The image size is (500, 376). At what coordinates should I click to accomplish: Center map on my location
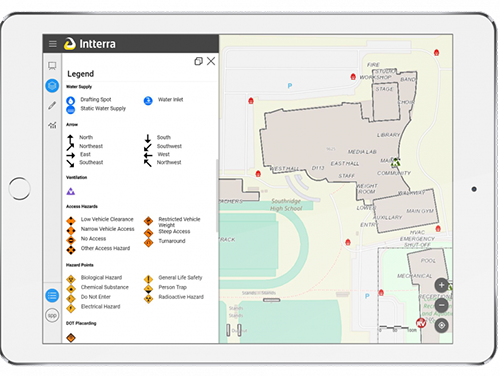tap(441, 325)
